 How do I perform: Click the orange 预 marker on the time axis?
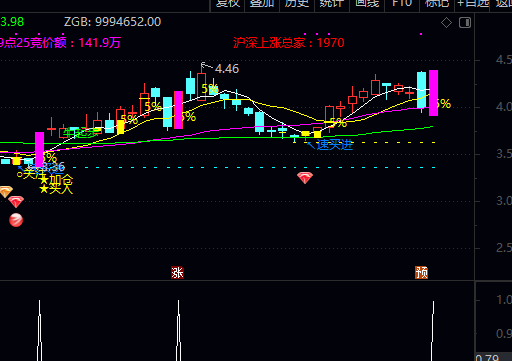click(x=421, y=273)
